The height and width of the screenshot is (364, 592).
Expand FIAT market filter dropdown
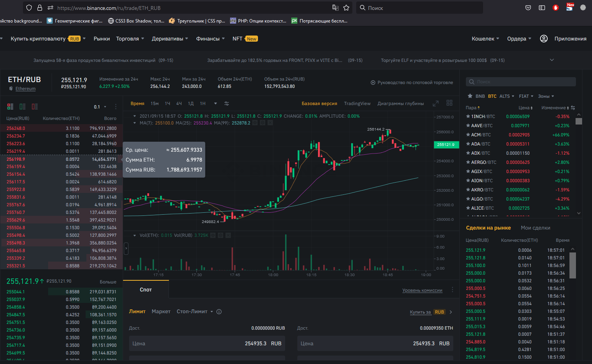tap(526, 96)
